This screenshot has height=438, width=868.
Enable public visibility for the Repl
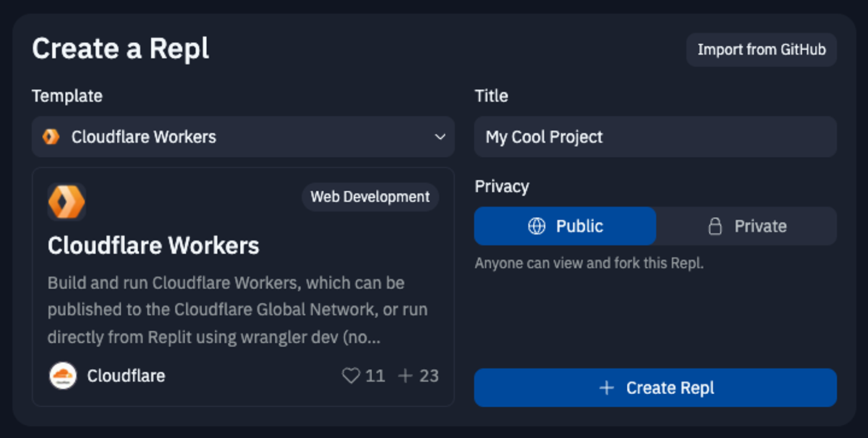pyautogui.click(x=565, y=226)
